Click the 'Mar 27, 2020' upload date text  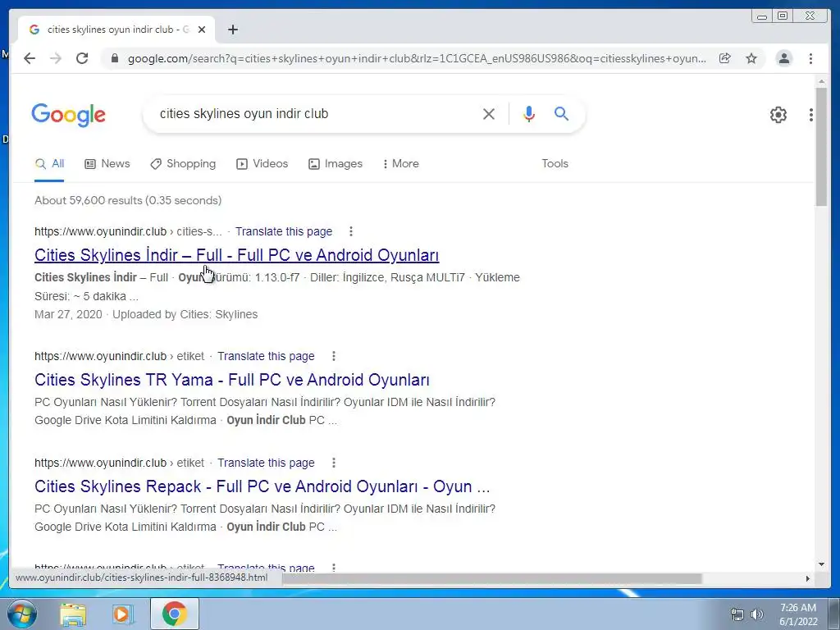tap(68, 314)
